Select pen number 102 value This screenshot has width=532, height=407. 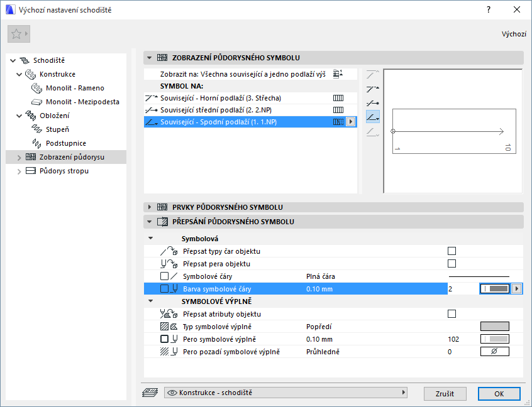tap(453, 339)
